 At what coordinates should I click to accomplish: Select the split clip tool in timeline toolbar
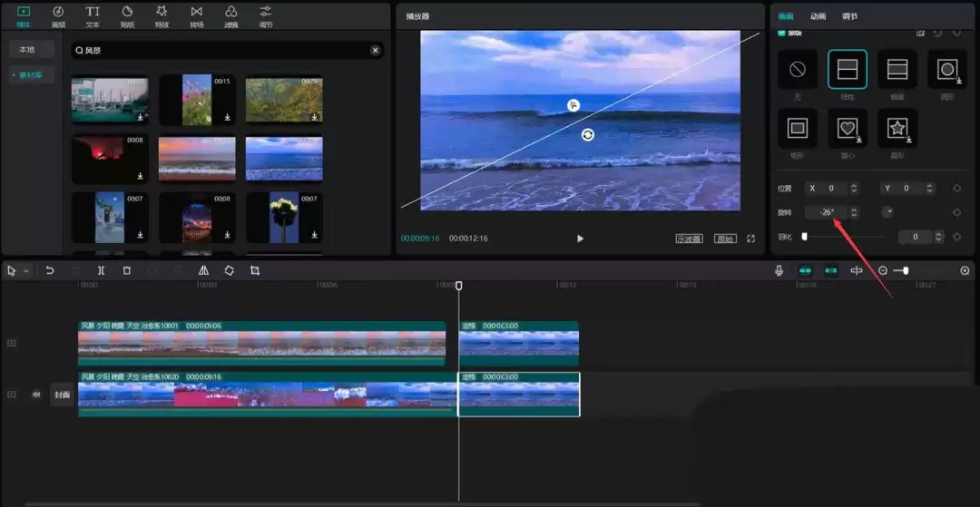[101, 270]
